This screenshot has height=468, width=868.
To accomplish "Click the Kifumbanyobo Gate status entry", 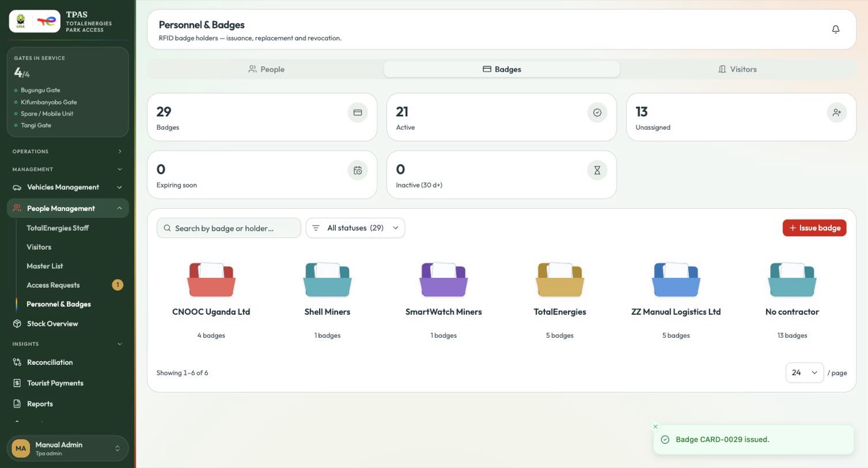I will tap(49, 103).
